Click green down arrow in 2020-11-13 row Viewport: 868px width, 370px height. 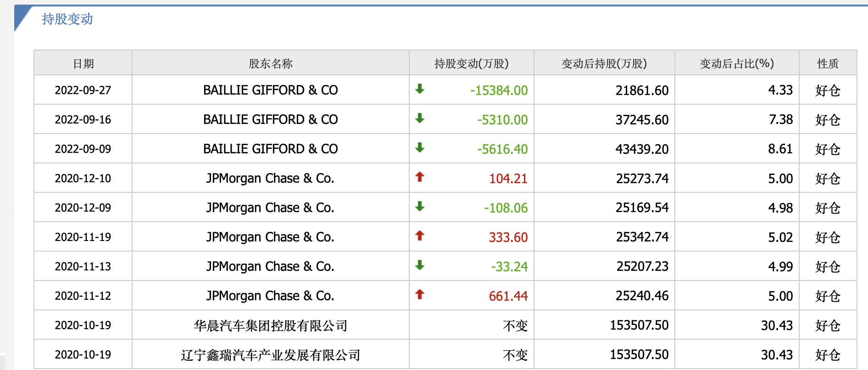pyautogui.click(x=419, y=265)
